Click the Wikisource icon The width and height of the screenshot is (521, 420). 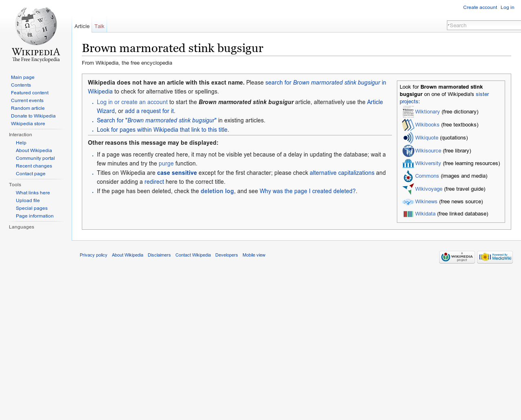(x=408, y=151)
